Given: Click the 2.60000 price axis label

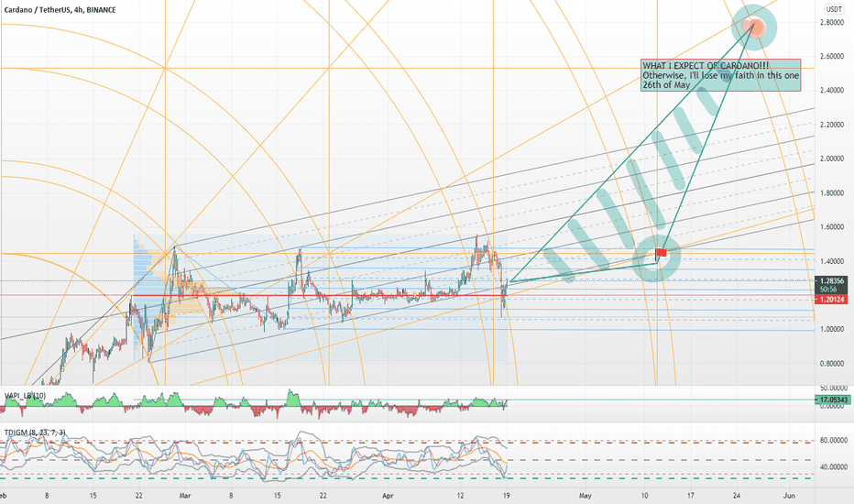Looking at the screenshot, I should [x=833, y=57].
